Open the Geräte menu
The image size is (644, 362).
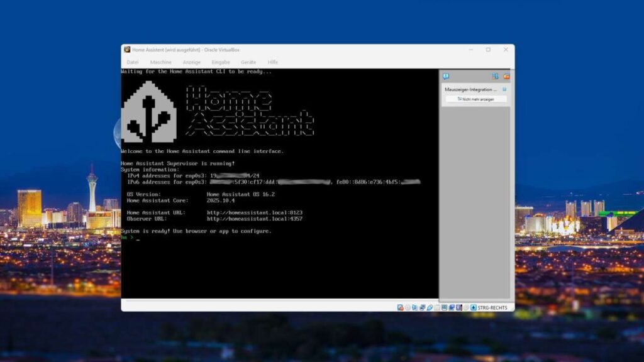[248, 62]
